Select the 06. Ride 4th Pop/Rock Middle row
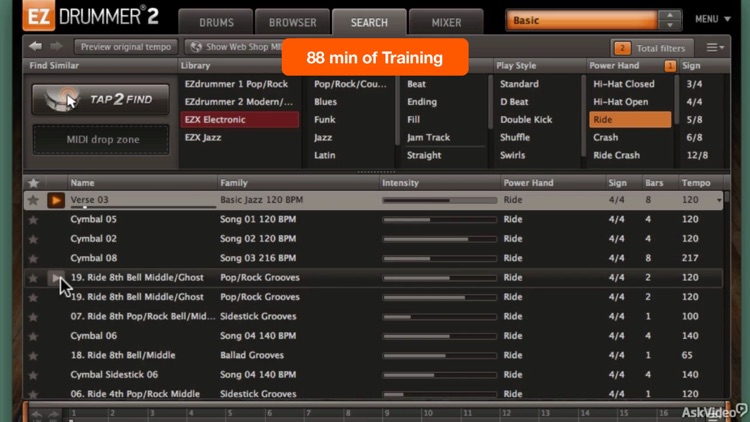Viewport: 750px width, 422px height. [373, 394]
